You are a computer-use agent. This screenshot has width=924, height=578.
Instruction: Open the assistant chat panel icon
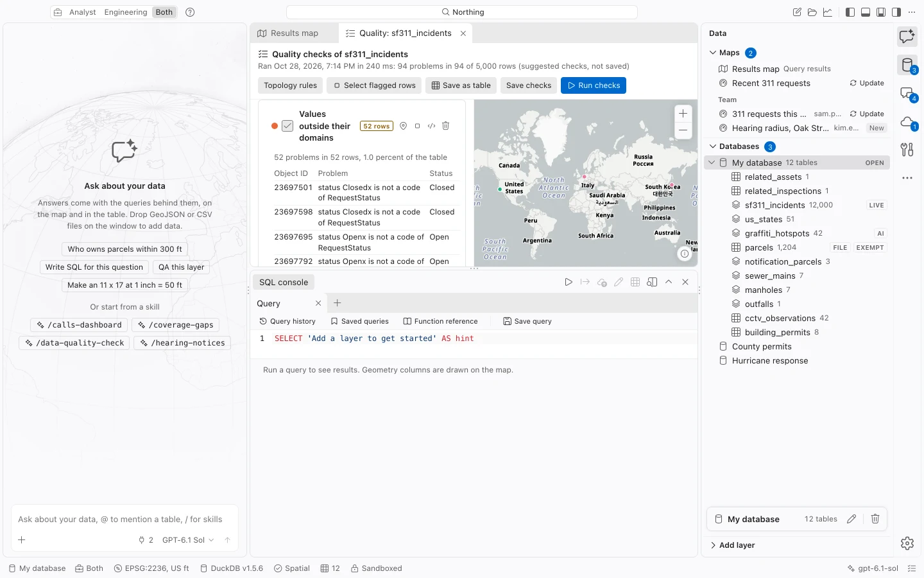point(907,37)
